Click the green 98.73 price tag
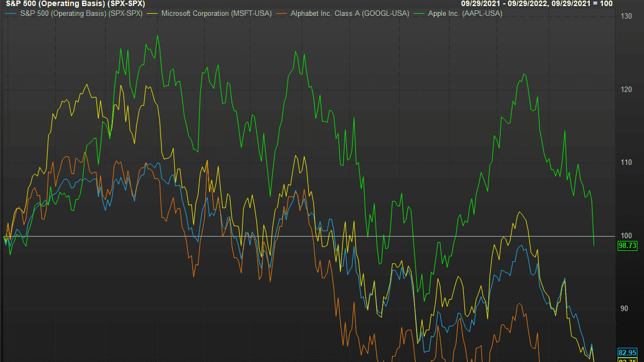The width and height of the screenshot is (644, 362). [628, 246]
